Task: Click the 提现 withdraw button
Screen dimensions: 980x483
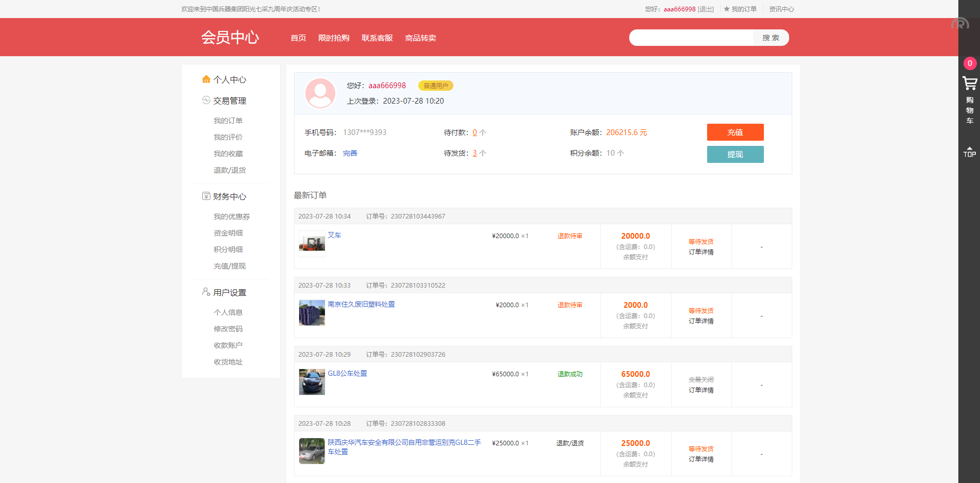Action: point(735,154)
